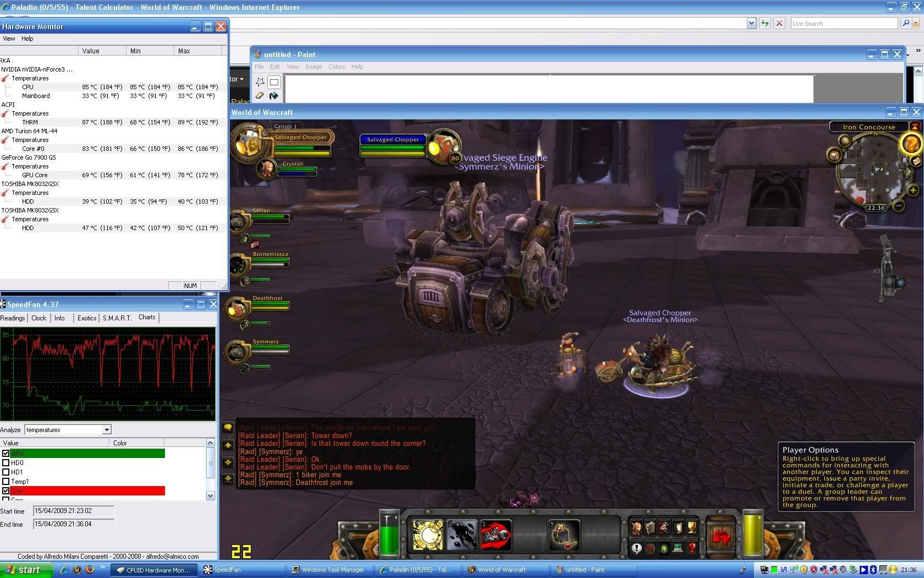Open the minimap tracking button

pyautogui.click(x=834, y=155)
